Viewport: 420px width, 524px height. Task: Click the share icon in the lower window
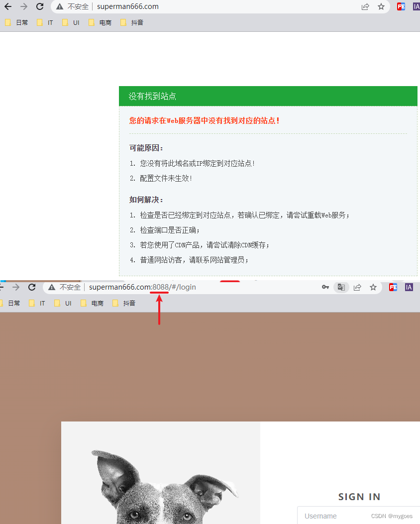click(357, 287)
